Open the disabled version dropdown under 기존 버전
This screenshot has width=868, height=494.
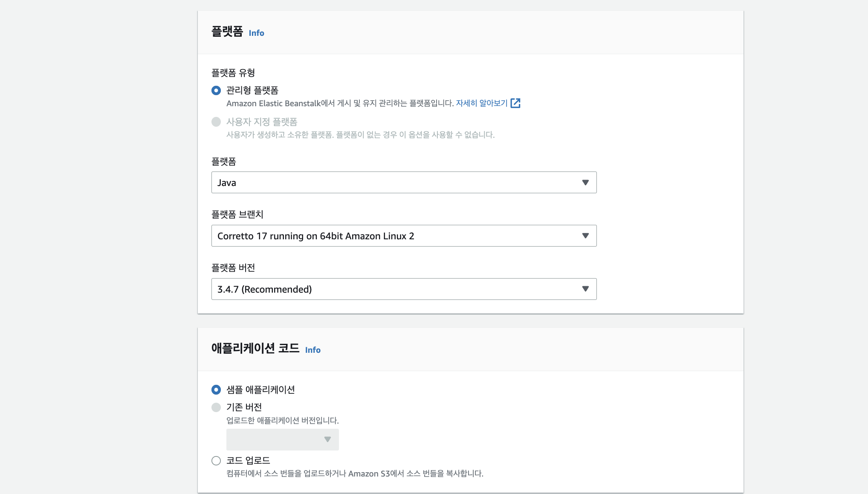pos(282,439)
